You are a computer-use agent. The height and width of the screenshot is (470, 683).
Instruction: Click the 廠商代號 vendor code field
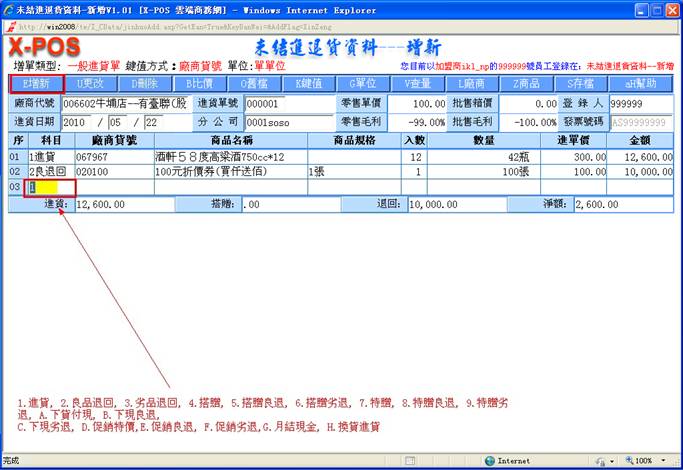(125, 103)
